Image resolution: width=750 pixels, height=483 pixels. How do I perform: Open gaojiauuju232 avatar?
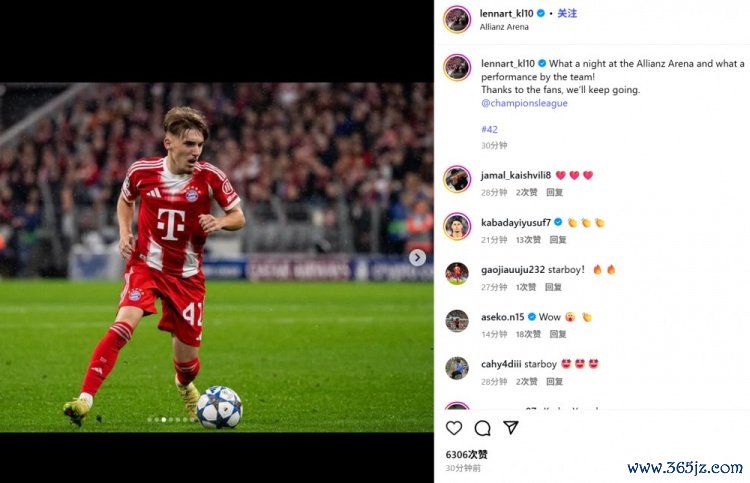tap(457, 274)
